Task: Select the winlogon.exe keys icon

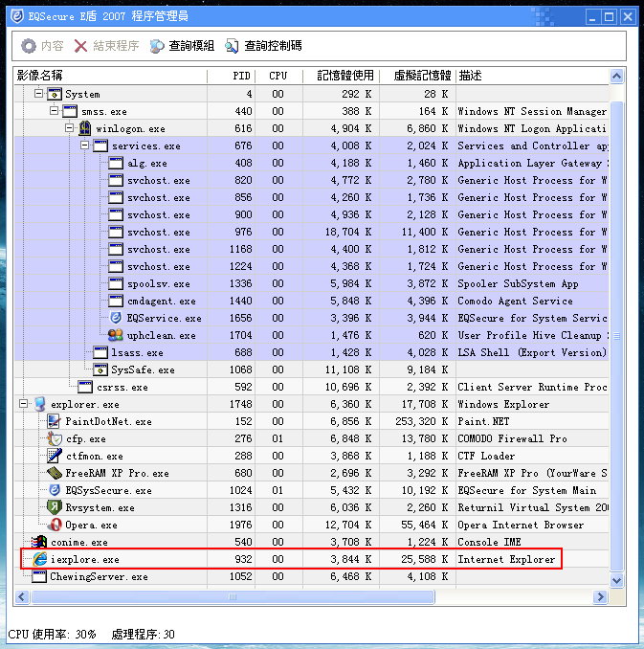Action: 85,128
